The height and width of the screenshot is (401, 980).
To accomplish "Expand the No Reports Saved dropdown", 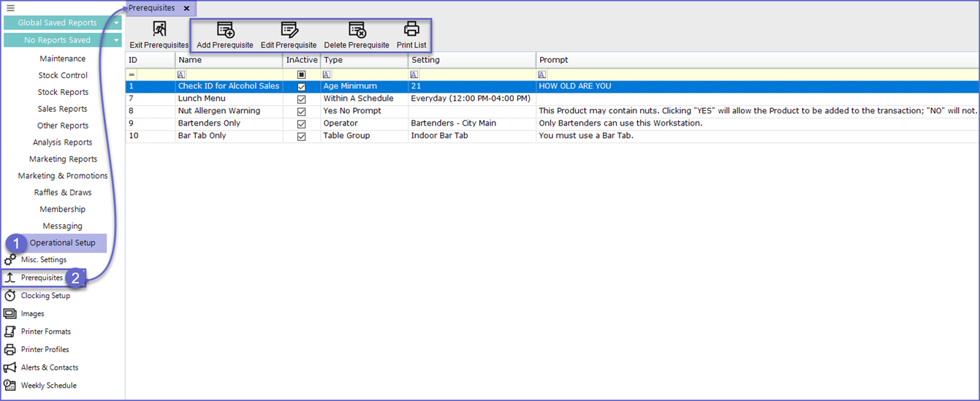I will [116, 40].
